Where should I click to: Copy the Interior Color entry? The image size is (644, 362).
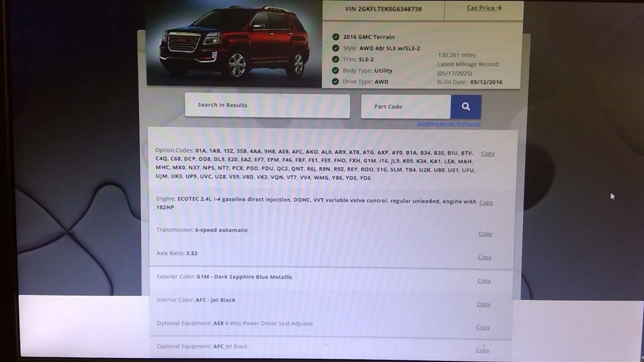(484, 304)
